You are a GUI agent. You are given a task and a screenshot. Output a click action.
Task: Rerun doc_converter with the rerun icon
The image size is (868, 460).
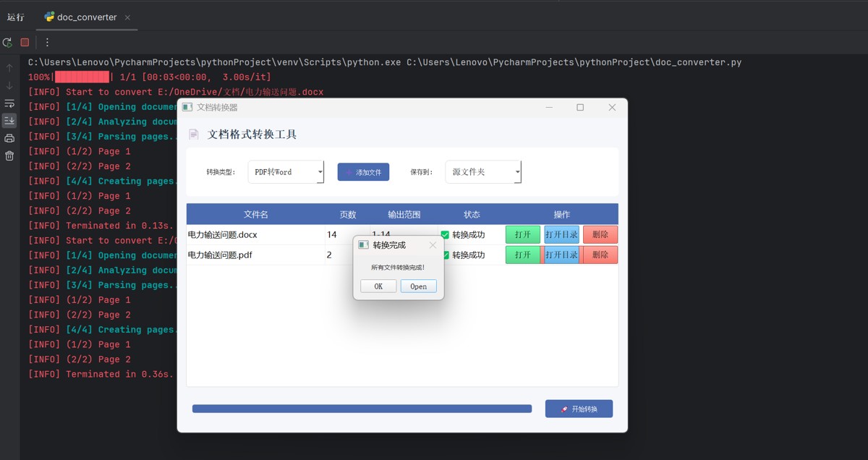7,43
